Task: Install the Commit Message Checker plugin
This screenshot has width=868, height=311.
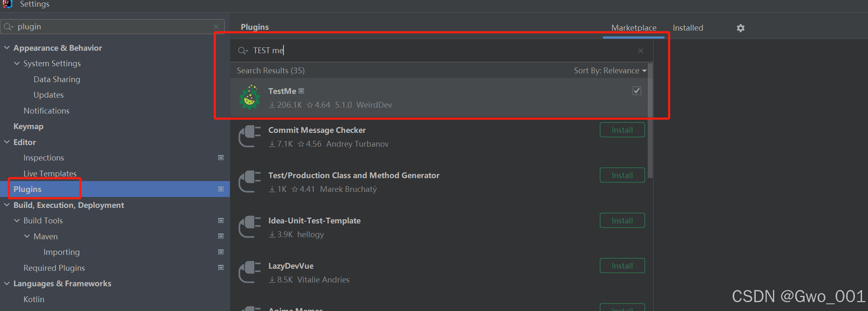Action: tap(622, 130)
